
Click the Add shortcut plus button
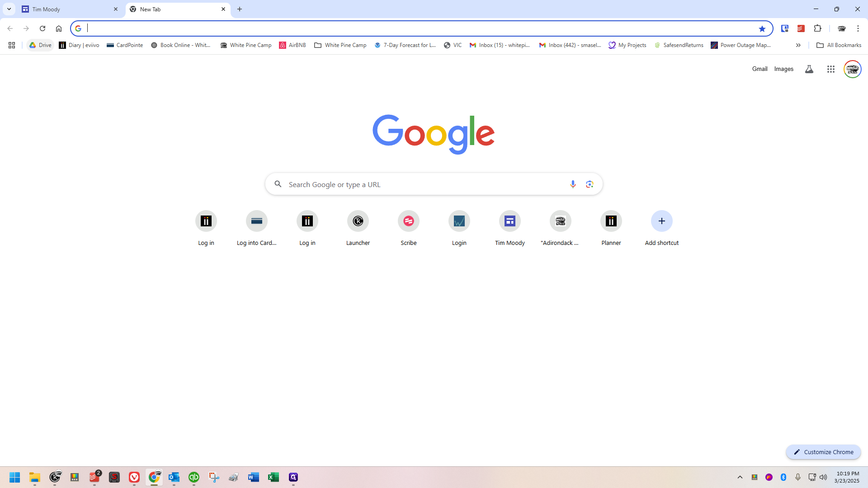coord(662,221)
